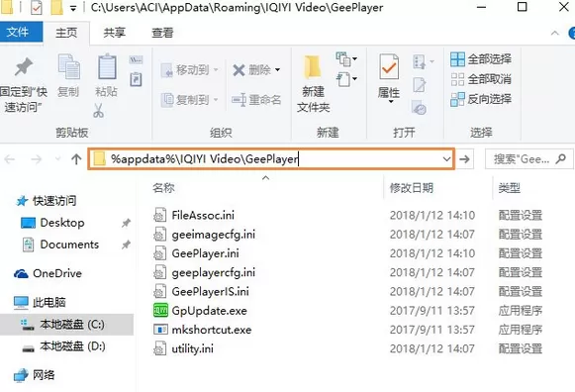Expand the Properties (属性) dropdown arrow

[391, 102]
